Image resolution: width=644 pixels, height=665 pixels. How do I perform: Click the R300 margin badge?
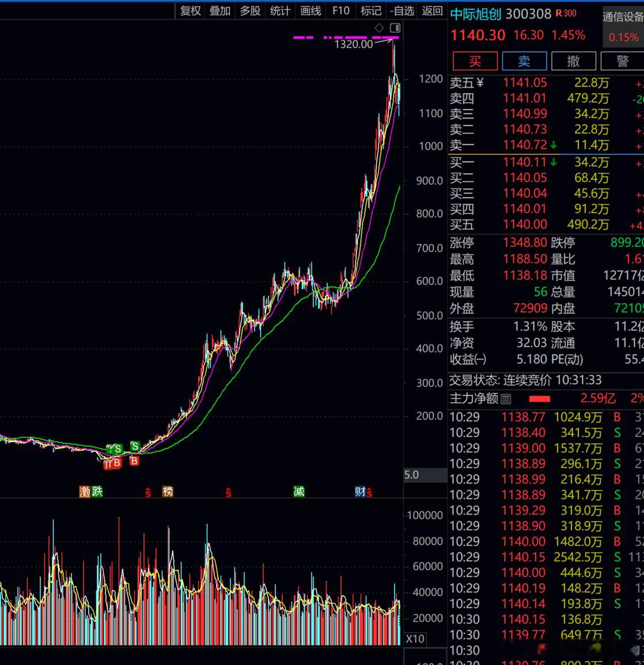[566, 13]
